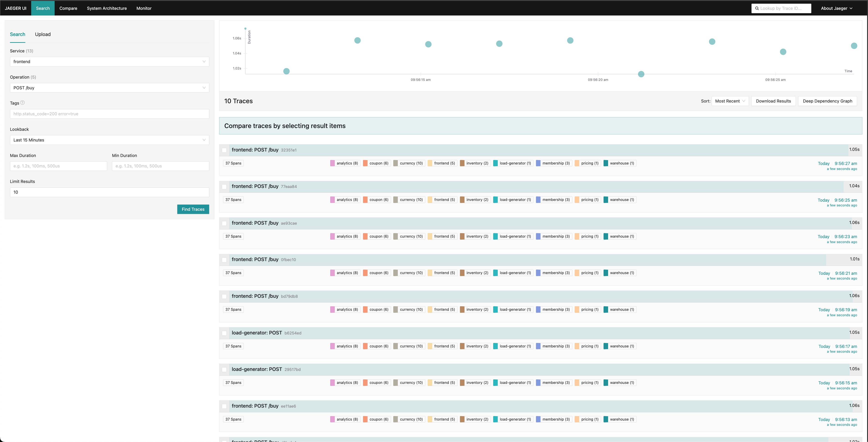The width and height of the screenshot is (868, 442).
Task: Expand the About Jaeger menu
Action: coord(836,8)
